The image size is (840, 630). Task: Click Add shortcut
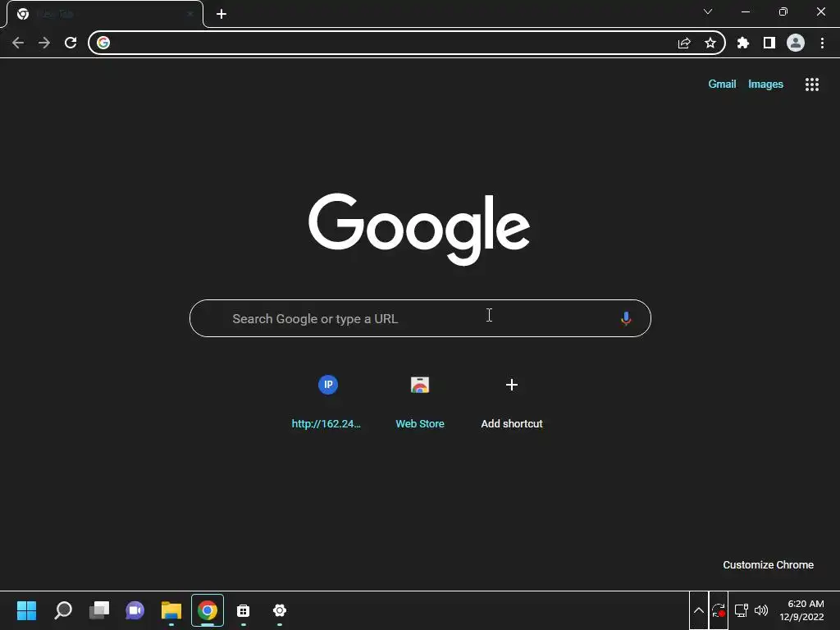[512, 400]
